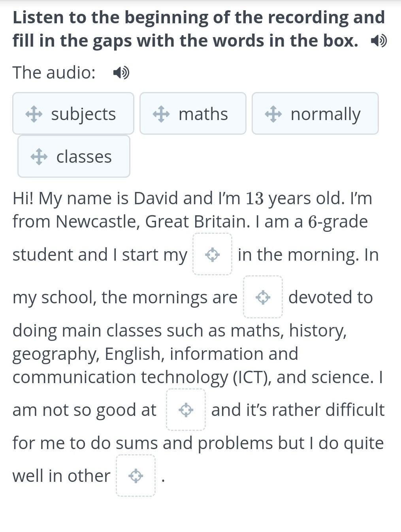Play the audio next to "The audio:"

tap(121, 73)
